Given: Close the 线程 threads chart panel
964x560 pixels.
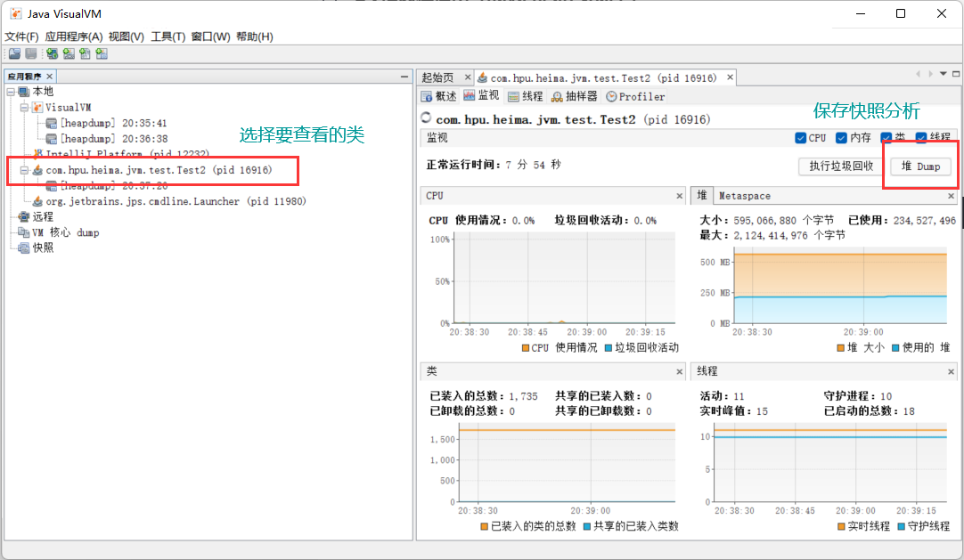Looking at the screenshot, I should click(952, 372).
